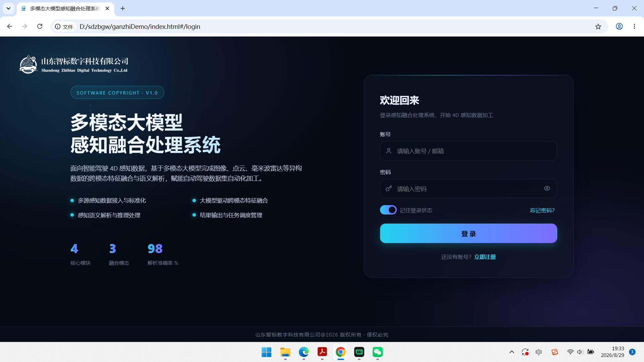The width and height of the screenshot is (644, 362).
Task: Click the footer 版权所有 text
Action: 351,335
